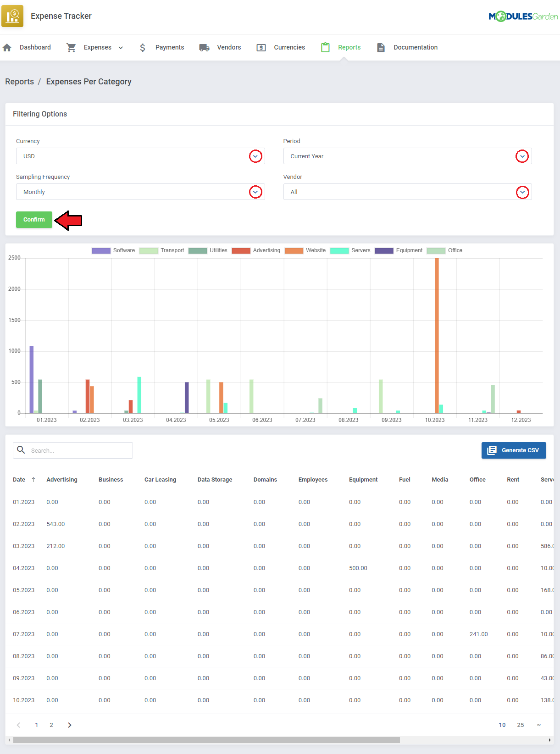Sort by the Advertising column header
The width and height of the screenshot is (560, 754).
[62, 480]
